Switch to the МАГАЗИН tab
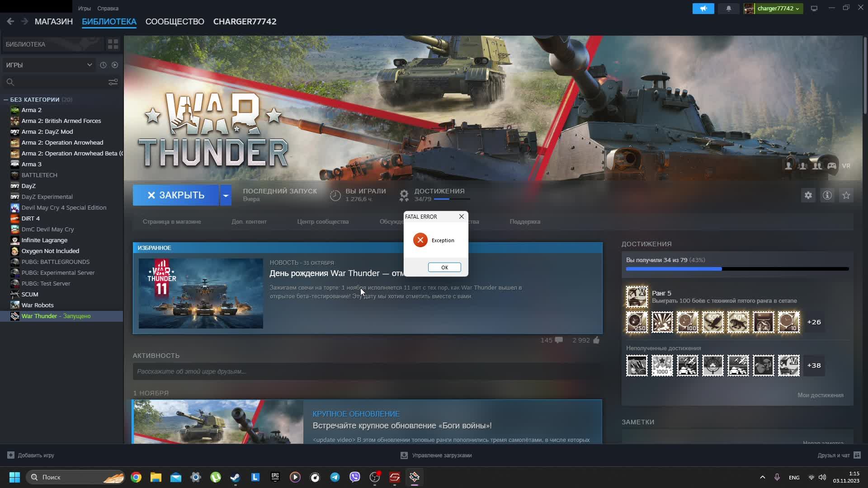868x488 pixels. coord(53,22)
